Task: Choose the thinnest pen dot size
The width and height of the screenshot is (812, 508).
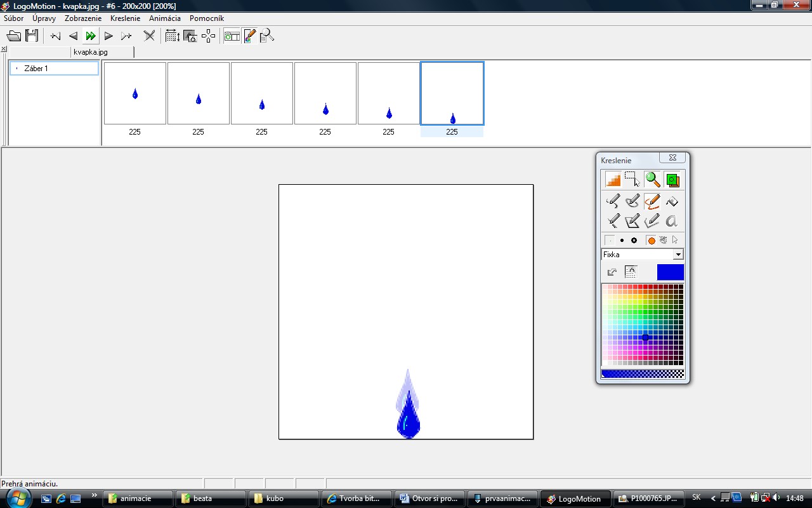Action: [610, 241]
